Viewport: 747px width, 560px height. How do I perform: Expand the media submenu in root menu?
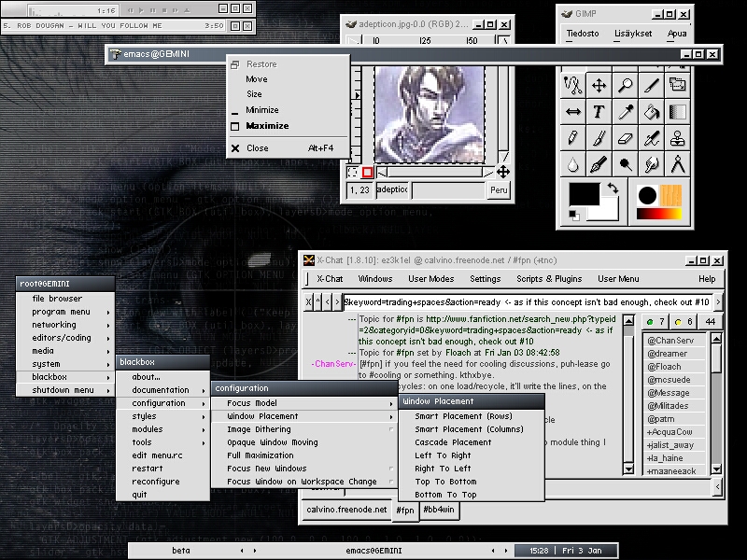coord(65,351)
